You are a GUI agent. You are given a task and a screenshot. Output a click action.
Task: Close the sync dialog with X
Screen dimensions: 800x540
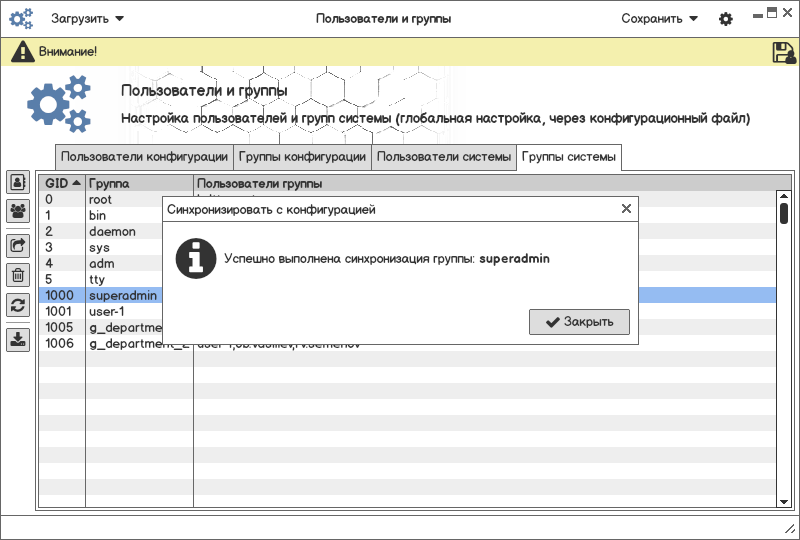[626, 209]
